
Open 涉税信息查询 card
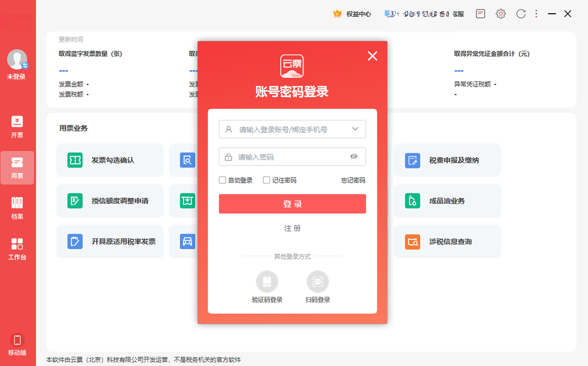click(448, 241)
